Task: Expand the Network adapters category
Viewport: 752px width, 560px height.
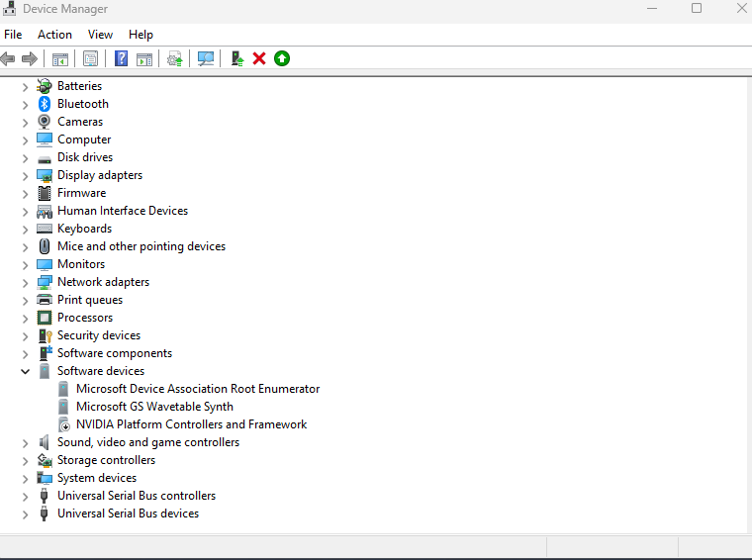Action: coord(26,283)
